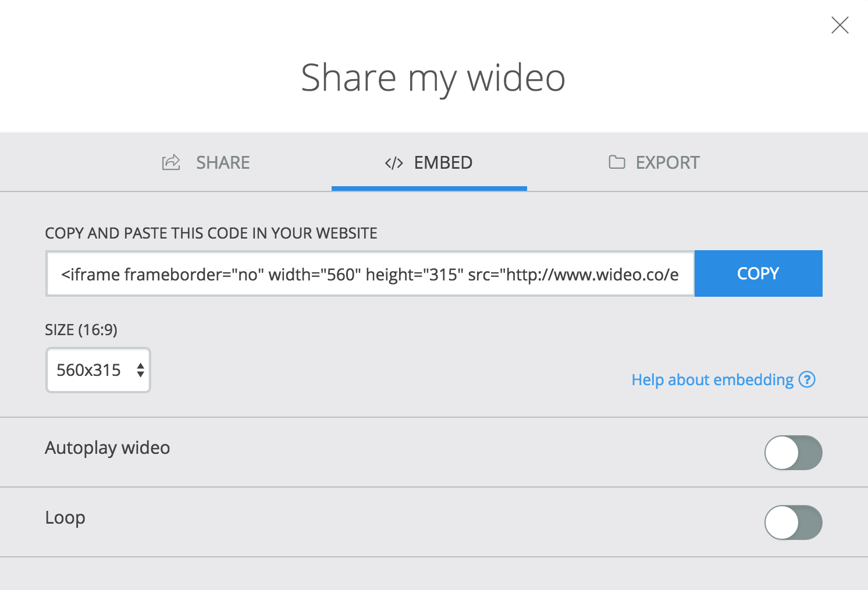Click the help question mark icon
The width and height of the screenshot is (868, 590).
click(x=807, y=379)
